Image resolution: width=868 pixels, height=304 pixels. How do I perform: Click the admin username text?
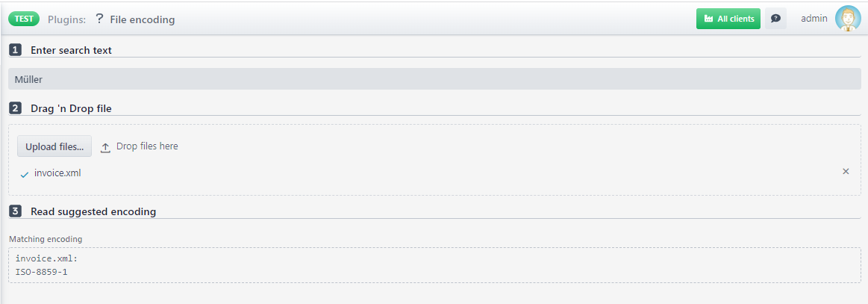pos(814,18)
